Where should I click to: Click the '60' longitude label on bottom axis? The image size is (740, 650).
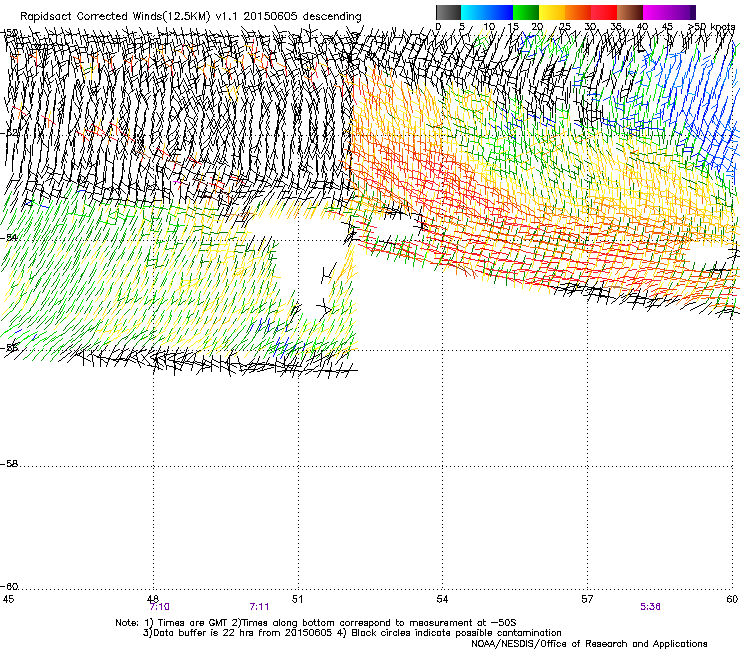732,599
